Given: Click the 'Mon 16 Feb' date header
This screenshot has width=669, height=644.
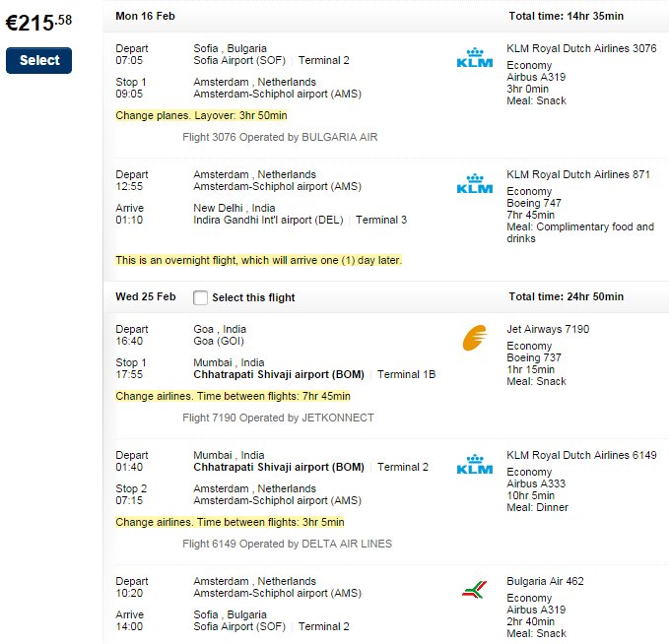Looking at the screenshot, I should point(148,16).
